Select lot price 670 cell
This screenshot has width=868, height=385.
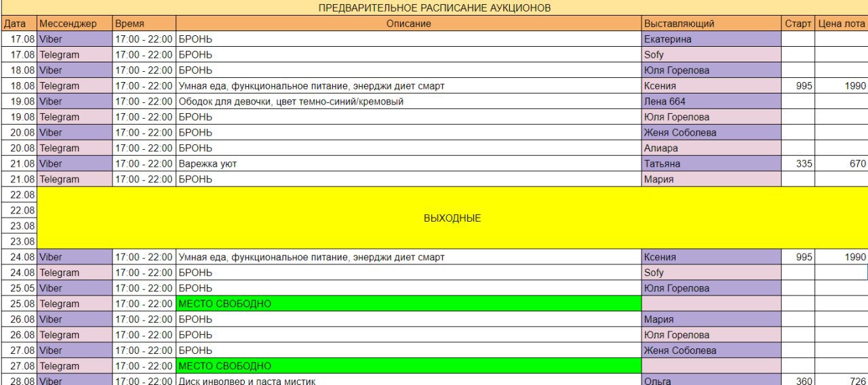coord(842,164)
